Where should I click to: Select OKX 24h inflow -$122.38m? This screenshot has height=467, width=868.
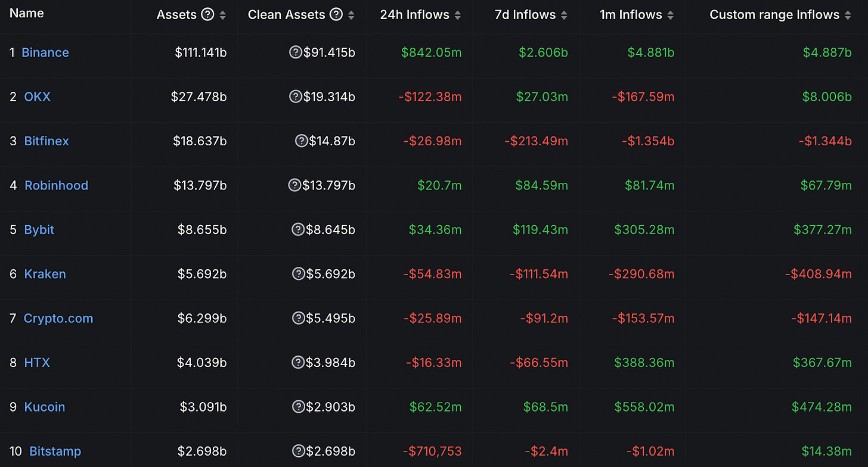tap(429, 96)
